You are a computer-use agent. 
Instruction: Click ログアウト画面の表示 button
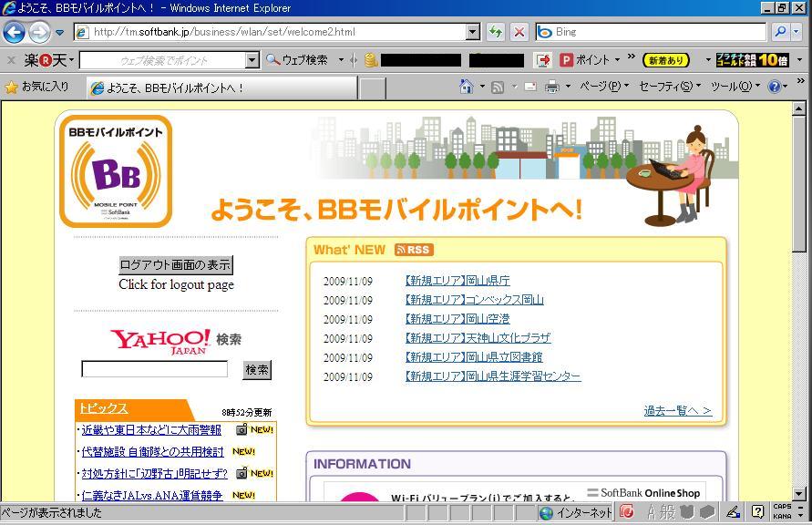point(176,265)
